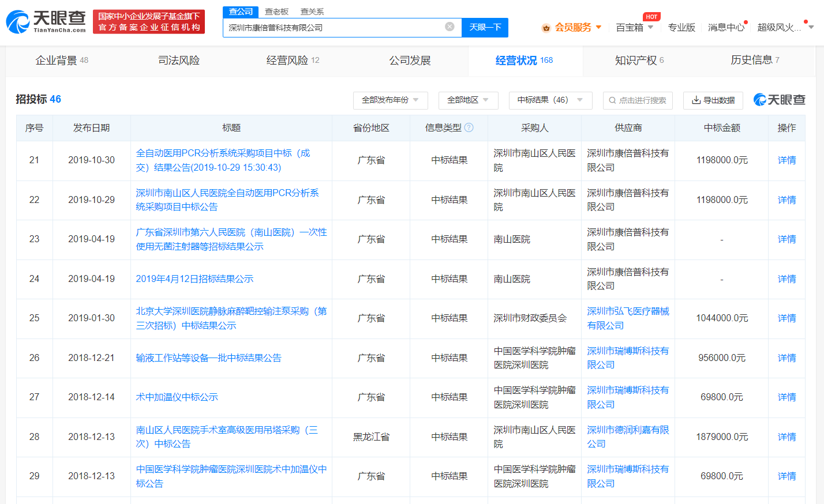Open 详情 for the PCR analysis bid row
Viewport: 824px width, 504px height.
[786, 160]
